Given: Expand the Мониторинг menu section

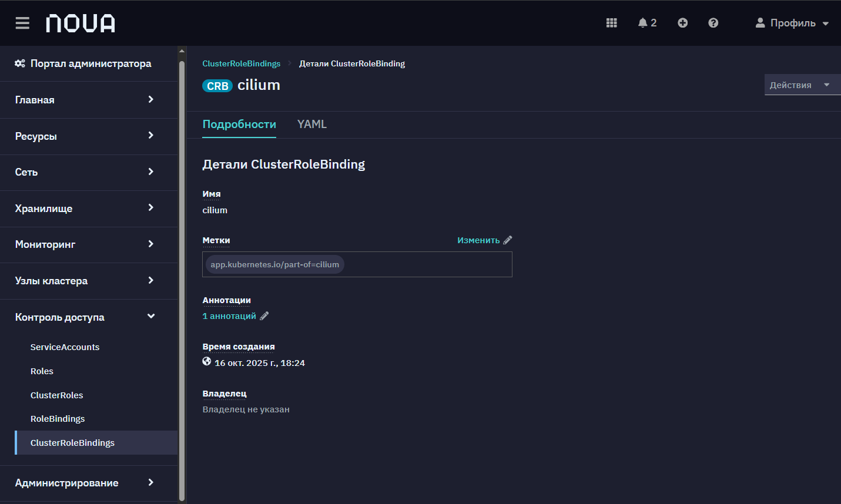Looking at the screenshot, I should pyautogui.click(x=89, y=244).
